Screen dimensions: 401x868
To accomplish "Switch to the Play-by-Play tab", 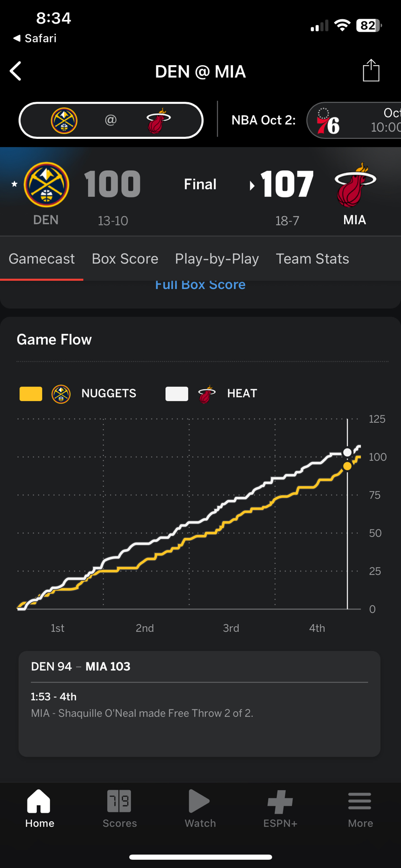I will 217,259.
